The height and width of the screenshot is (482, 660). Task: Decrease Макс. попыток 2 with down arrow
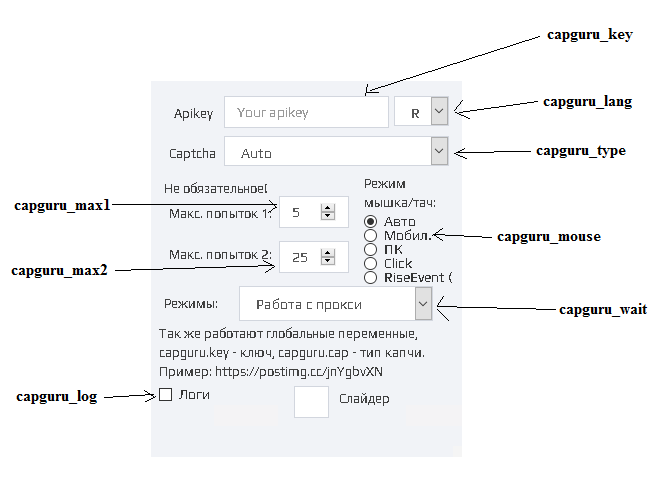click(327, 261)
